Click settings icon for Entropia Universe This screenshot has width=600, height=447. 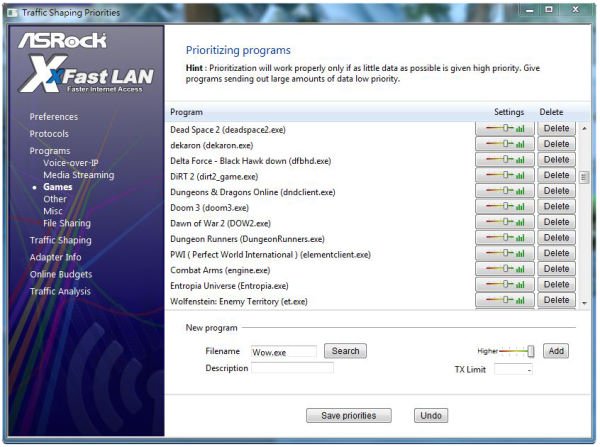pyautogui.click(x=505, y=285)
